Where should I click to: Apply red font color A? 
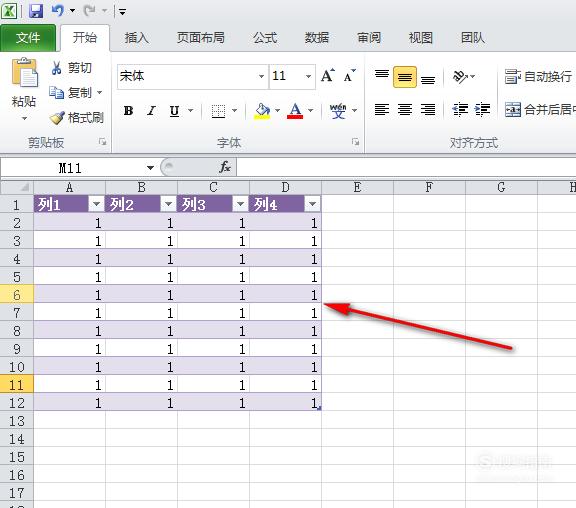coord(295,111)
